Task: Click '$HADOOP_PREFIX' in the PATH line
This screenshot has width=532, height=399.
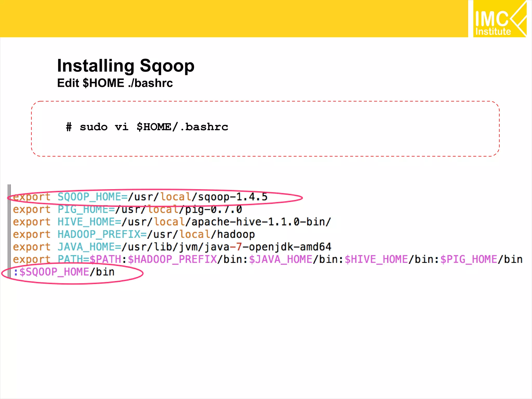Action: (172, 259)
